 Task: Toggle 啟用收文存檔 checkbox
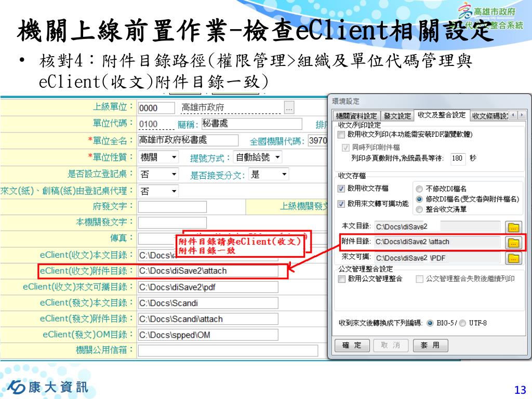[341, 188]
